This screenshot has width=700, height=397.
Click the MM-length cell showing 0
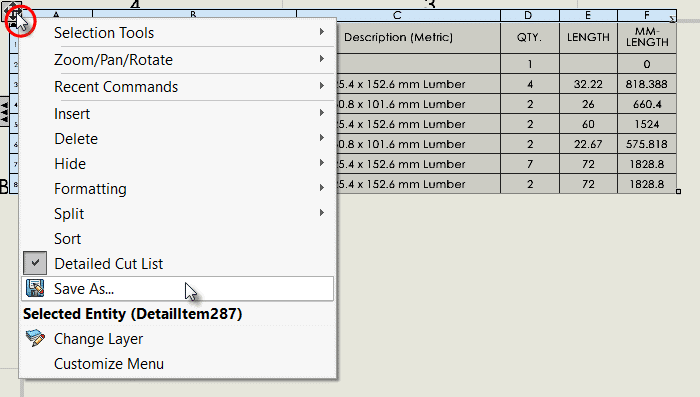pos(647,64)
